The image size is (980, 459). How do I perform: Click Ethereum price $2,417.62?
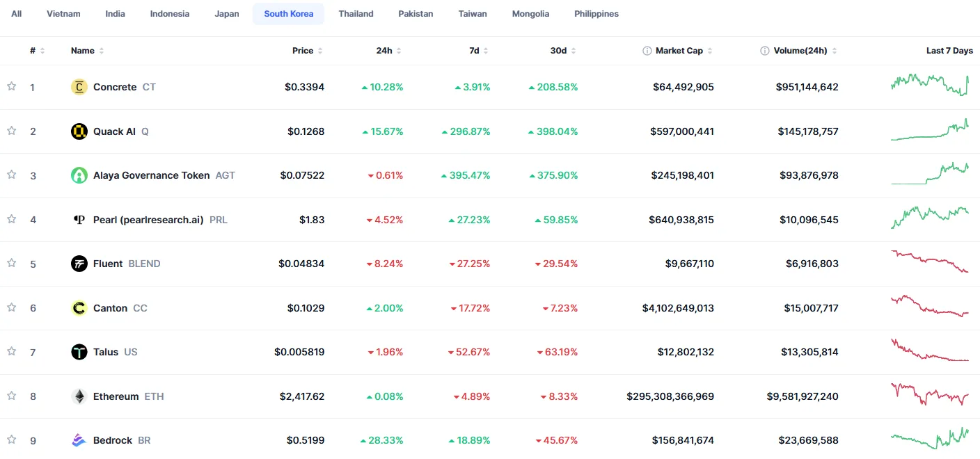(x=302, y=396)
